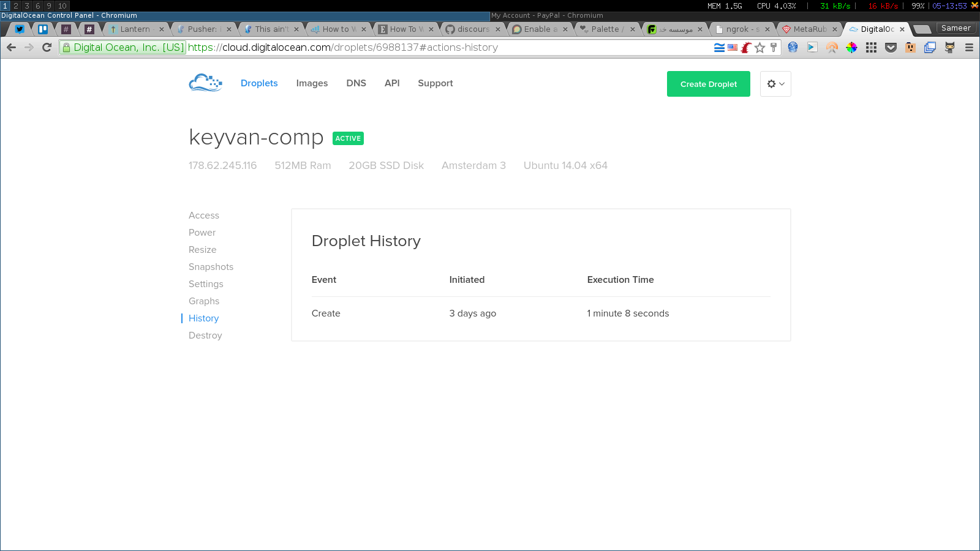Click the droplet IP 178.62.245.116

[x=223, y=165]
